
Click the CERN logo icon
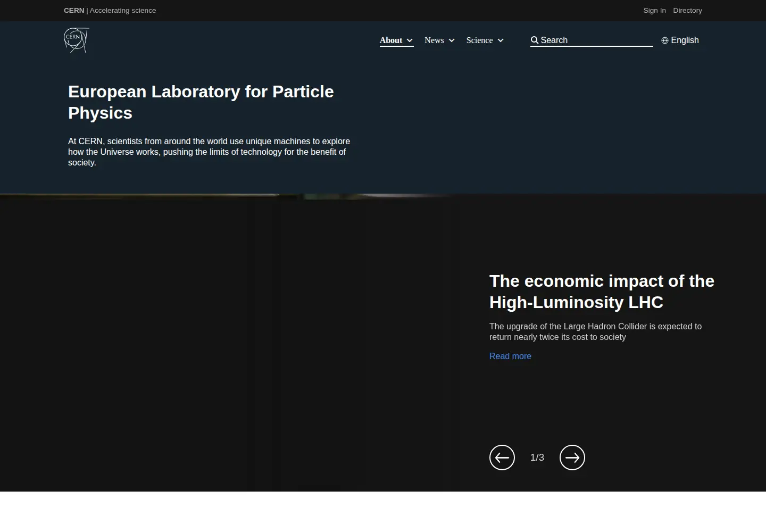[x=77, y=40]
